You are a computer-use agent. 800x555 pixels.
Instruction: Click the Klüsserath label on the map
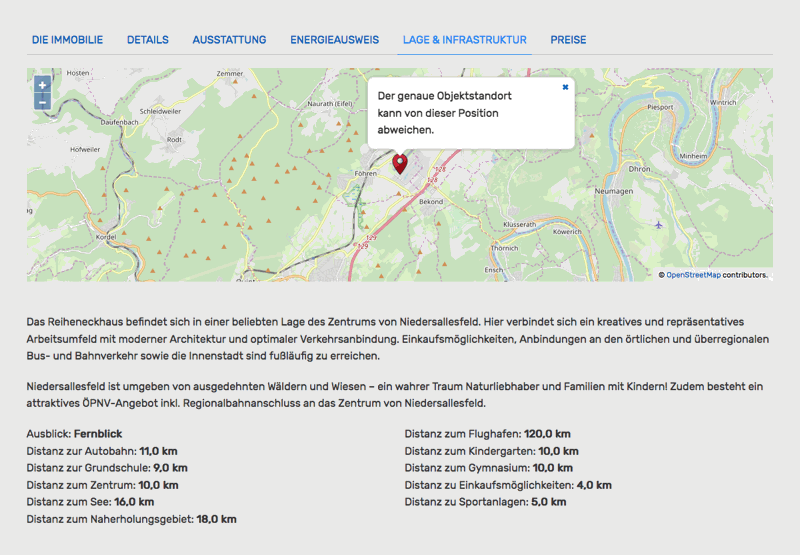[519, 224]
